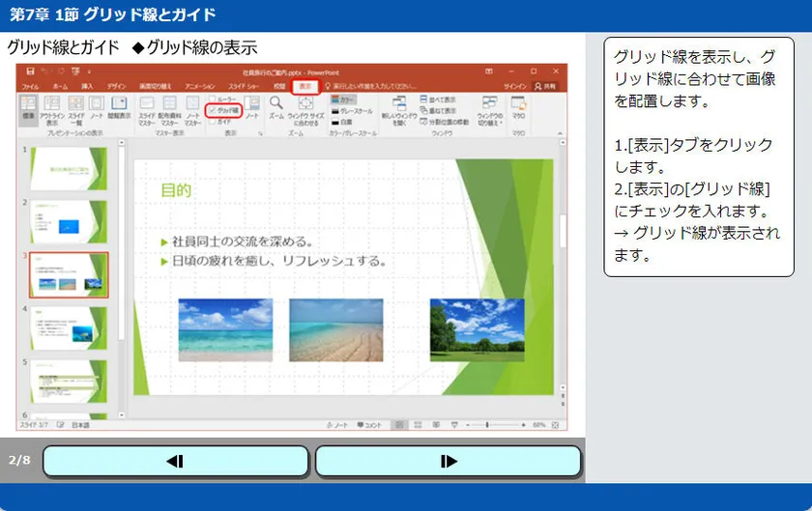812x511 pixels.
Task: Go to the next lesson page
Action: (x=448, y=462)
